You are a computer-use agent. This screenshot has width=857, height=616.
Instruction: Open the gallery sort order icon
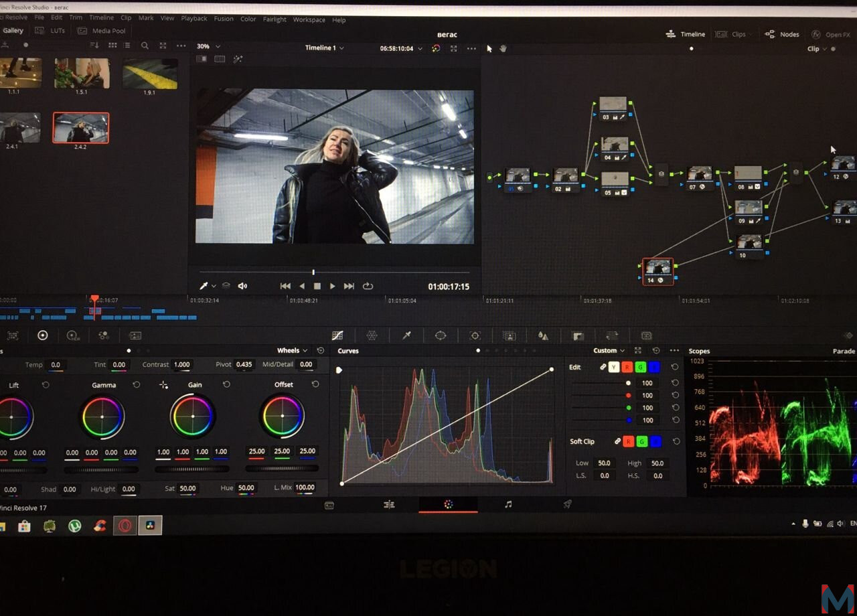(94, 46)
